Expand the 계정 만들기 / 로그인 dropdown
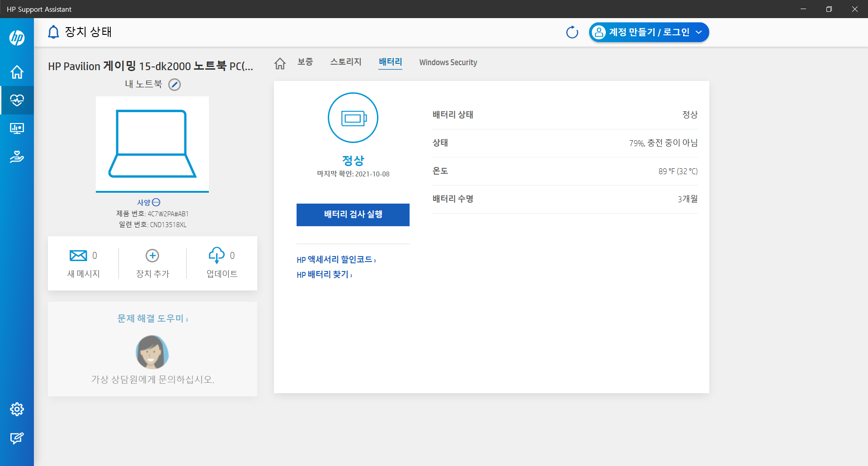 pyautogui.click(x=698, y=32)
